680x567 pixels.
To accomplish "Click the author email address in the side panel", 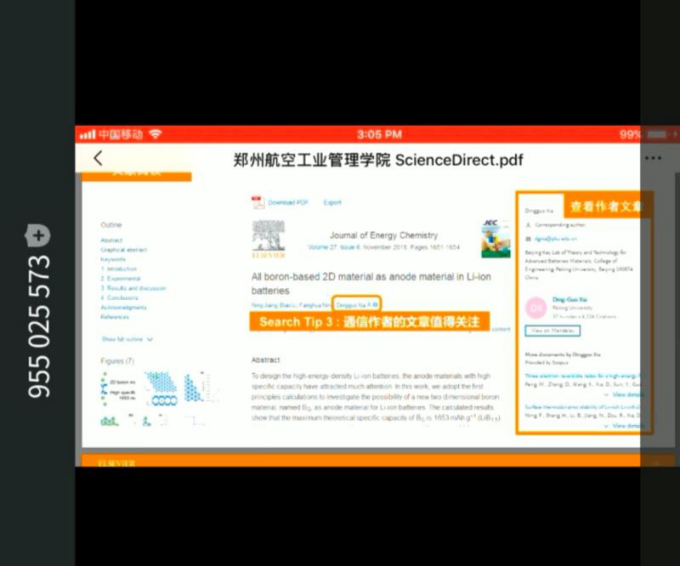I will (x=556, y=239).
